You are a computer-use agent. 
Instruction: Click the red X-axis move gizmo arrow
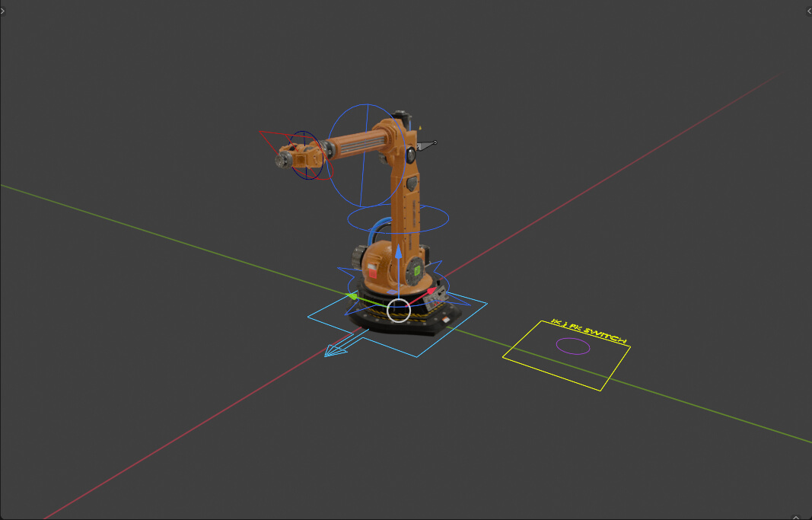431,292
